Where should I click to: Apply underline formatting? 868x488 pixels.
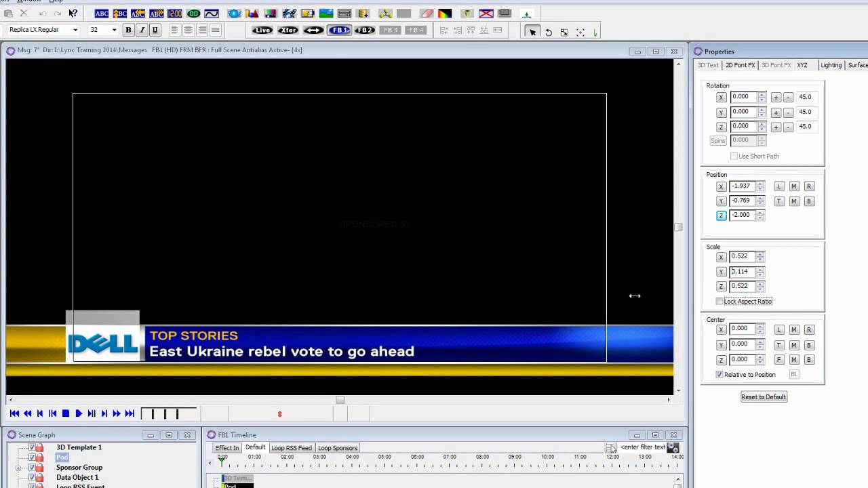tap(155, 30)
